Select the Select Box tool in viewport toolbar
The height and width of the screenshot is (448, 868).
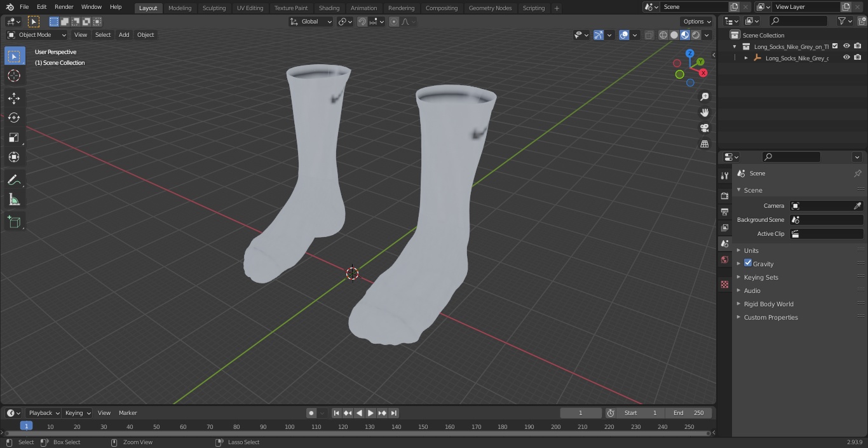[15, 56]
